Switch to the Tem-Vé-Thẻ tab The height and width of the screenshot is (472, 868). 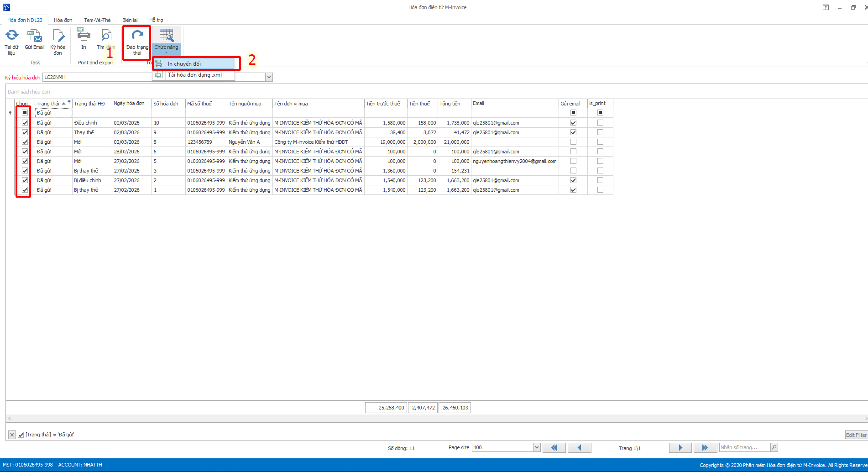pos(97,20)
